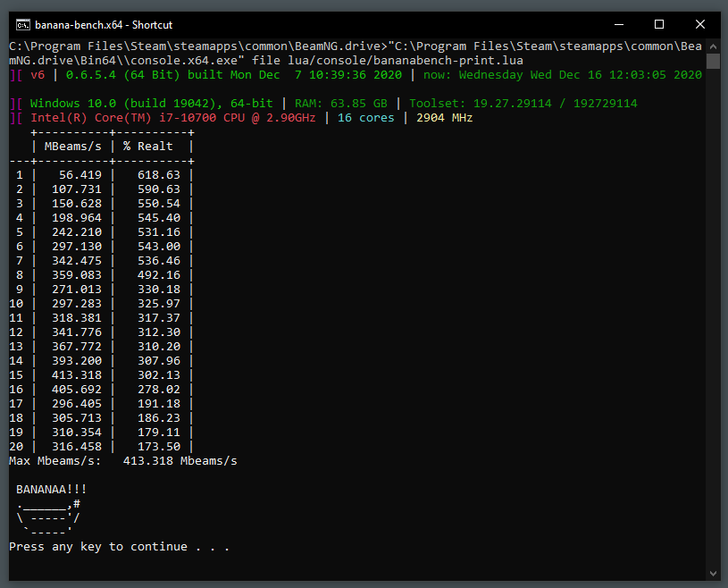The width and height of the screenshot is (728, 588).
Task: Click the value 405.692 in row 16
Action: [x=77, y=390]
